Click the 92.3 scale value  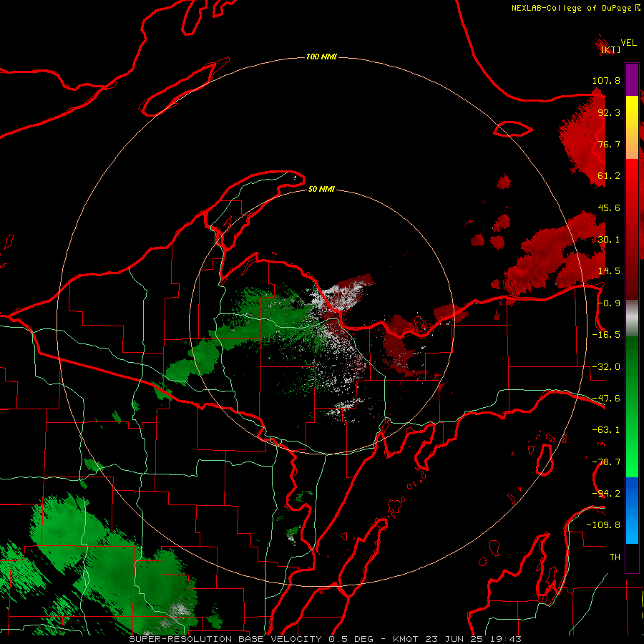tap(609, 112)
